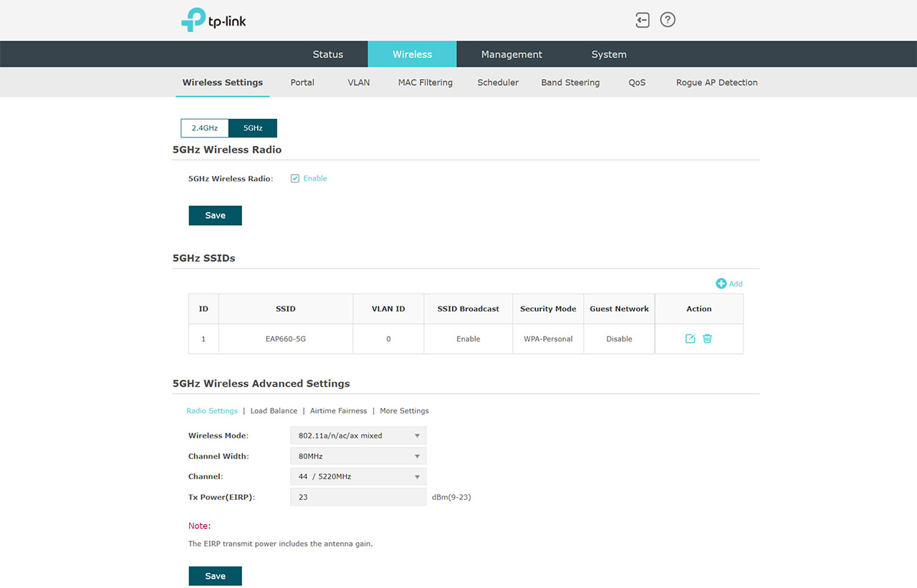The width and height of the screenshot is (917, 588).
Task: Expand the Channel Width dropdown
Action: pos(357,456)
